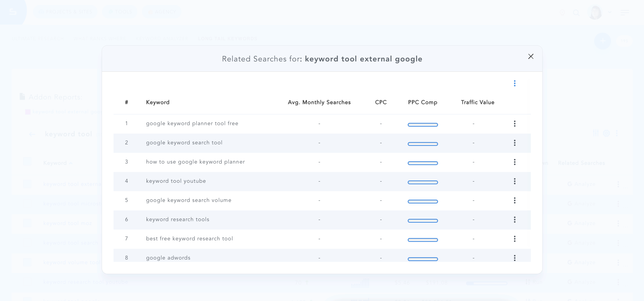The width and height of the screenshot is (644, 301).
Task: Toggle the 'keyword tool external google' report tag
Action: [x=63, y=112]
